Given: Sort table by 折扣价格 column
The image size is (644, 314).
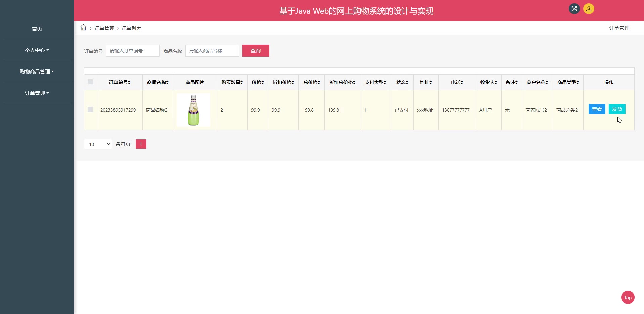Looking at the screenshot, I should (283, 82).
